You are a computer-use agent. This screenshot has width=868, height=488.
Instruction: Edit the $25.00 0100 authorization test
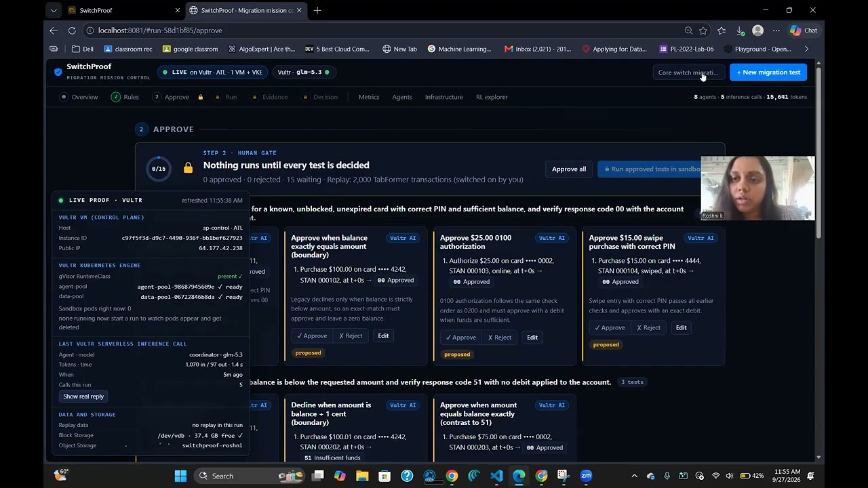tap(532, 338)
